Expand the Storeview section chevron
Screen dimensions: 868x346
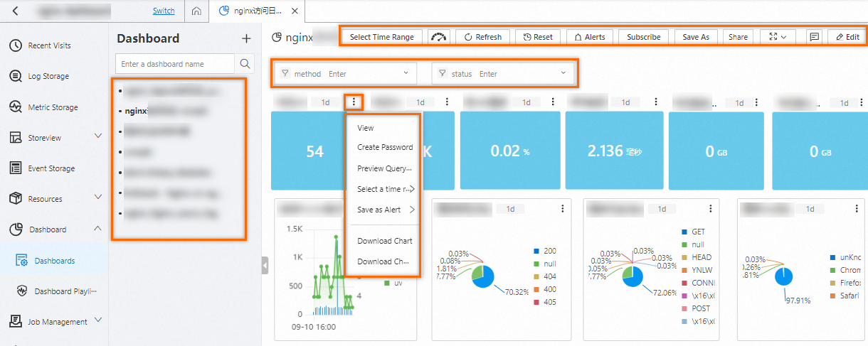point(97,137)
